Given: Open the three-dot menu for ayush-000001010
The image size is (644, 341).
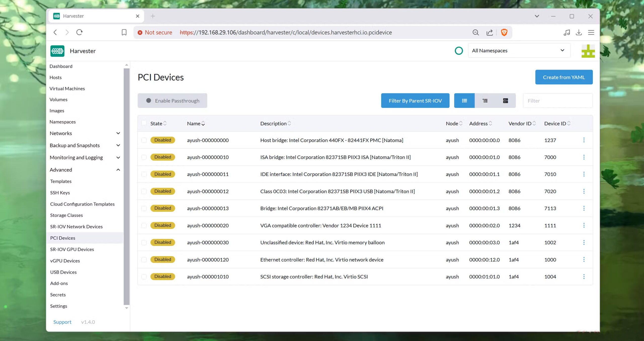Looking at the screenshot, I should 584,276.
